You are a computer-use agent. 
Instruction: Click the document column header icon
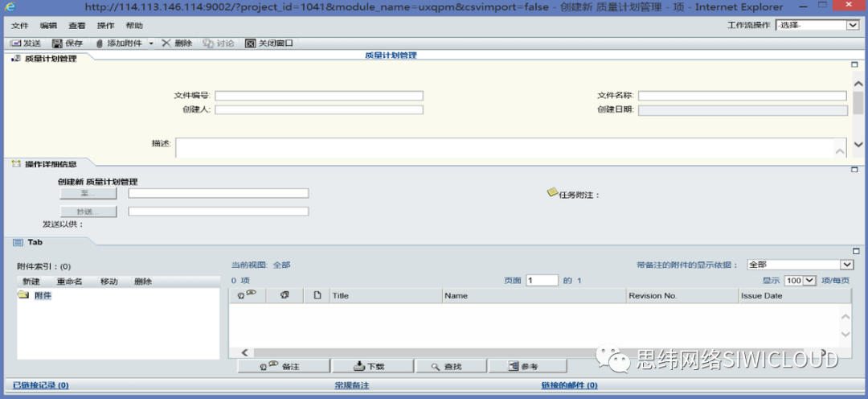point(317,295)
